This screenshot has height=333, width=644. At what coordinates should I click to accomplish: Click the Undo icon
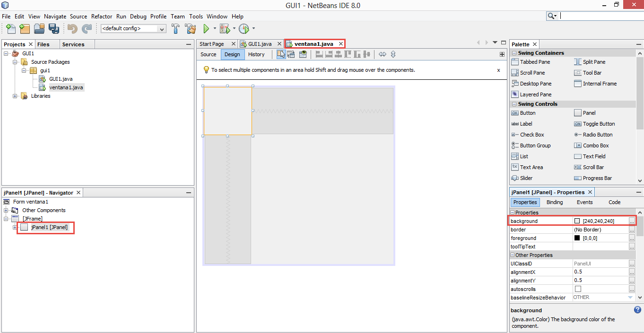[x=71, y=29]
